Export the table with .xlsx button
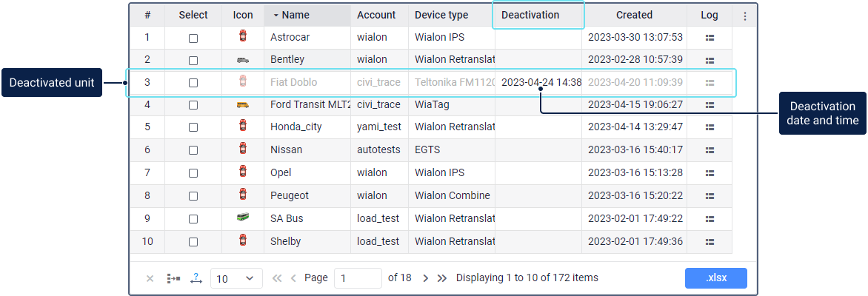Viewport: 868px width, 296px height. 716,278
